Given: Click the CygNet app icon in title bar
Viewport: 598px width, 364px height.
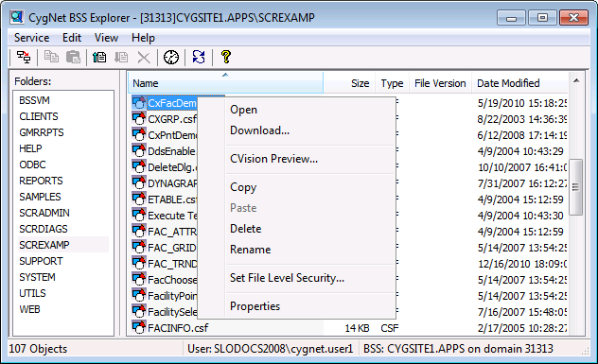Looking at the screenshot, I should coord(17,17).
